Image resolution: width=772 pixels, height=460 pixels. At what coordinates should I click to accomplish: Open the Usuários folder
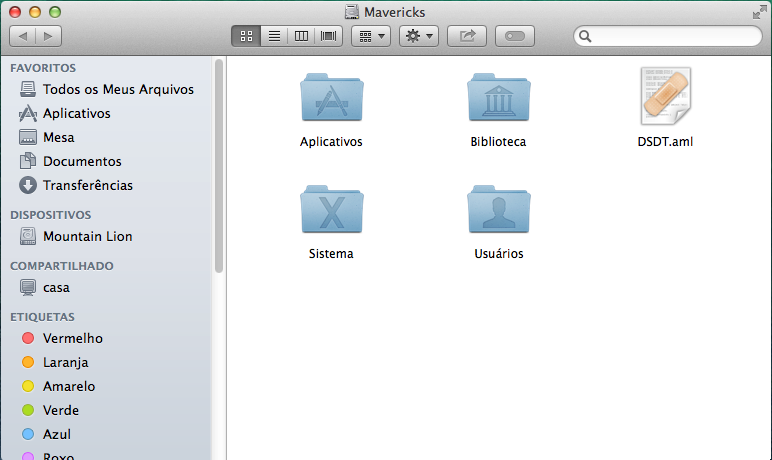[x=498, y=212]
